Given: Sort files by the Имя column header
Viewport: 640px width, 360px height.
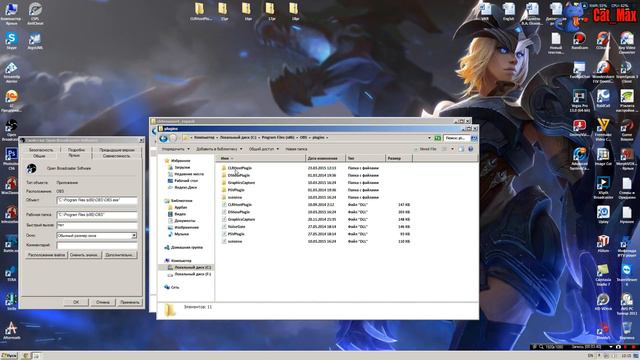Looking at the screenshot, I should pos(260,158).
